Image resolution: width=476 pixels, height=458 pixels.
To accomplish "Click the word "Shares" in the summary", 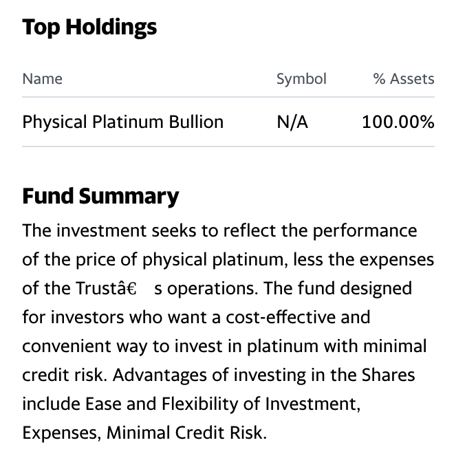I will pyautogui.click(x=388, y=375).
